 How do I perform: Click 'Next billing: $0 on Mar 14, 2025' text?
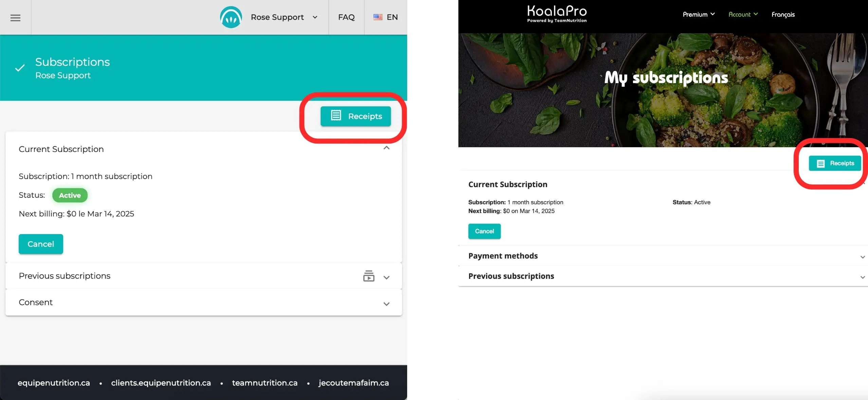click(511, 211)
